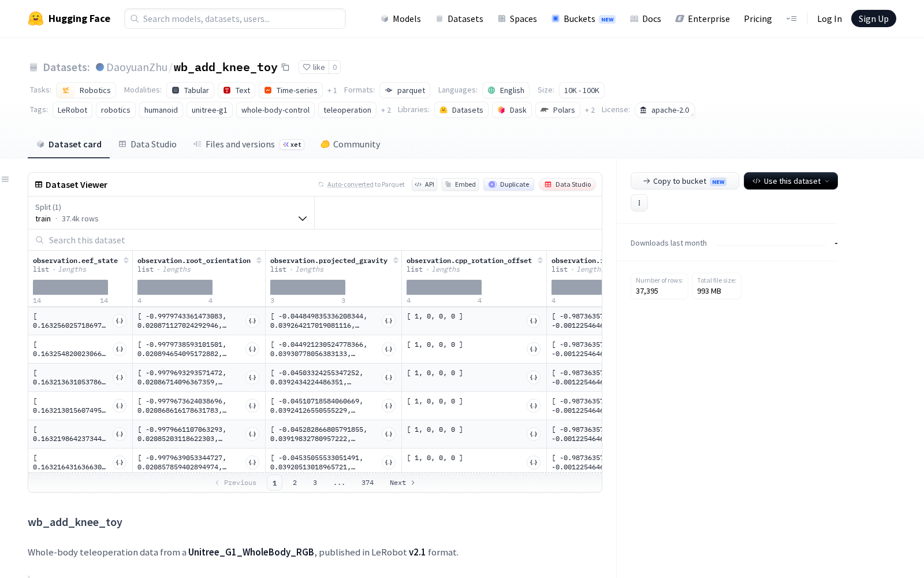Go to page 3 of the dataset
Viewport: 924px width, 578px height.
point(315,483)
